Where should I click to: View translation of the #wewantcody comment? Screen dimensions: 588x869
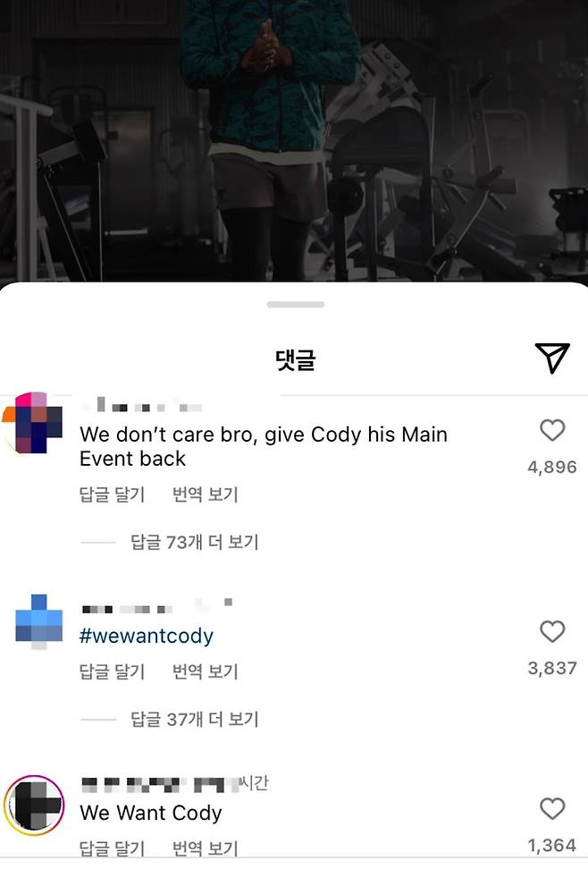pos(205,671)
